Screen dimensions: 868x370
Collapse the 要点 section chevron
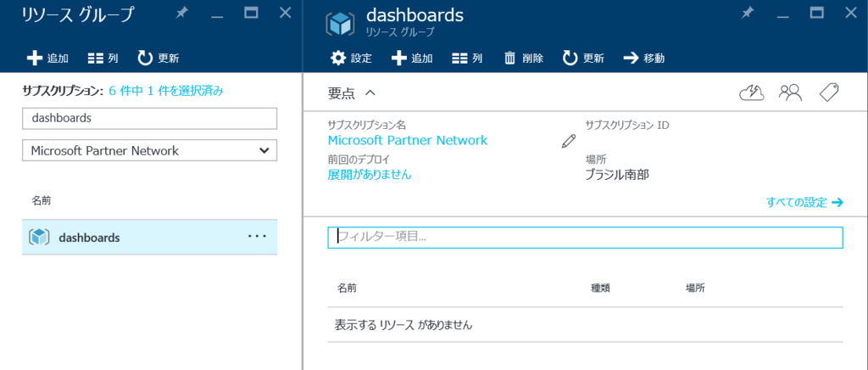click(370, 93)
